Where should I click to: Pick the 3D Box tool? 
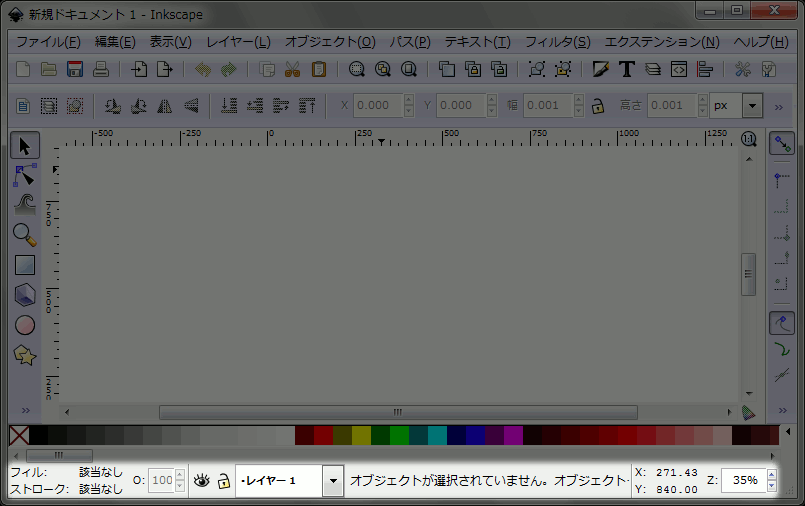coord(25,295)
